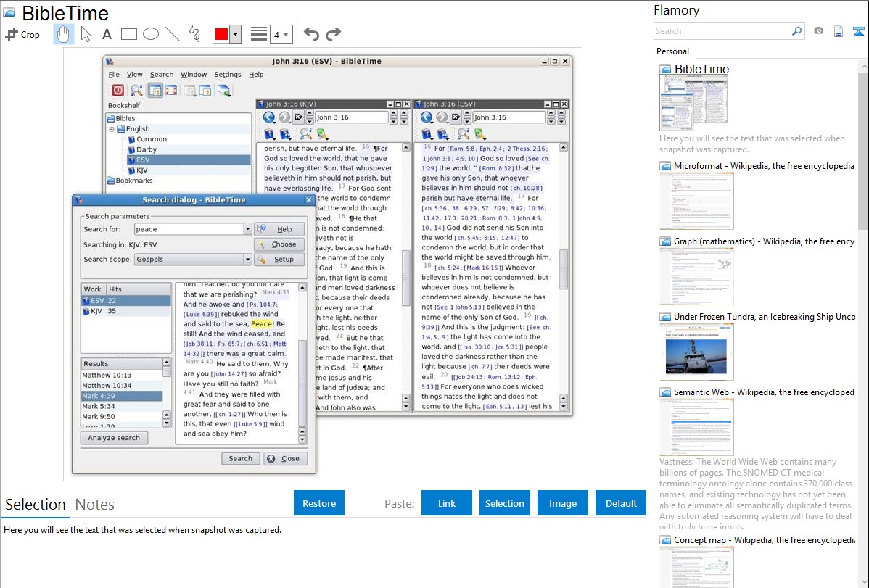Click the search-in-works icon in BibleTime toolbar
This screenshot has width=869, height=588.
click(x=136, y=91)
